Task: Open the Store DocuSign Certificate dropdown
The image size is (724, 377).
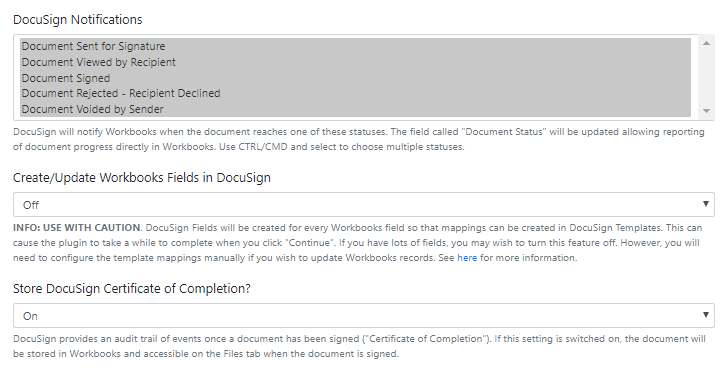Action: [364, 316]
